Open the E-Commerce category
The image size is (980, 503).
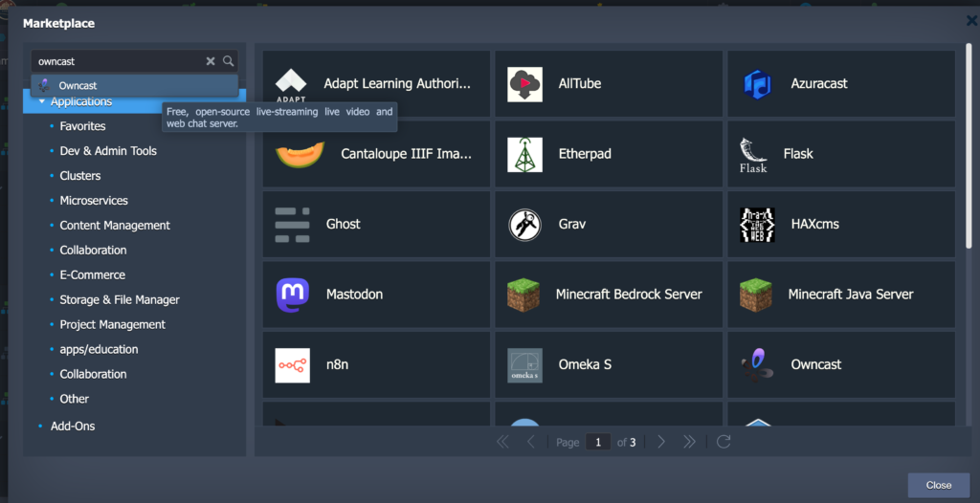click(93, 275)
